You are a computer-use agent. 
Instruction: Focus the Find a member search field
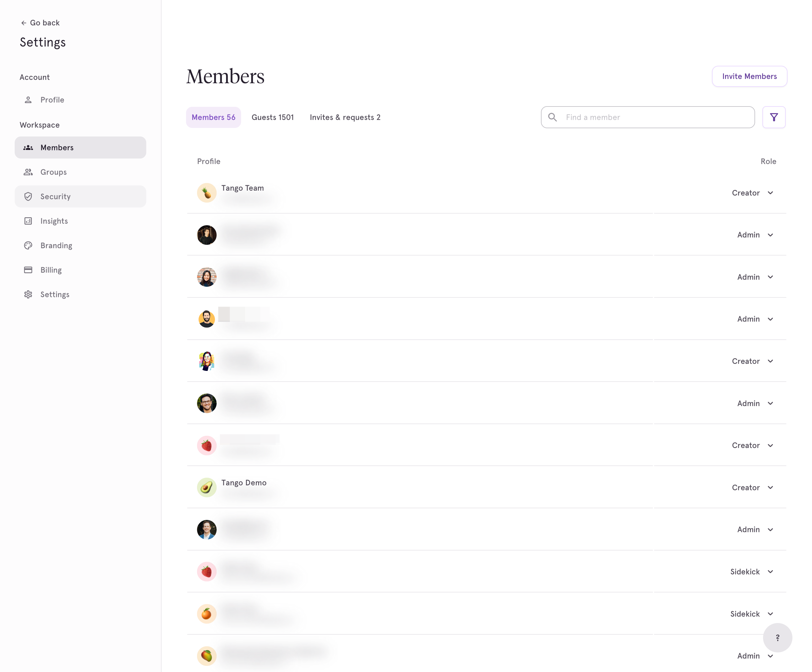point(648,117)
